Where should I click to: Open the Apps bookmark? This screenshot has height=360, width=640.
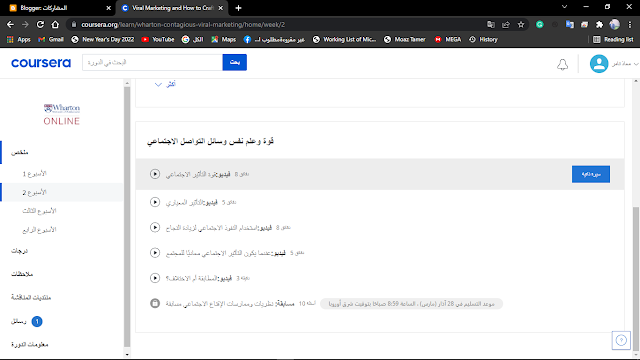(x=19, y=40)
